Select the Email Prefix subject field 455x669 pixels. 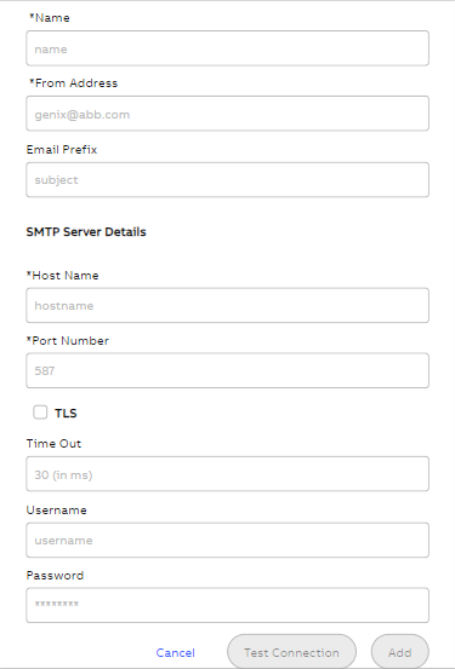point(228,180)
